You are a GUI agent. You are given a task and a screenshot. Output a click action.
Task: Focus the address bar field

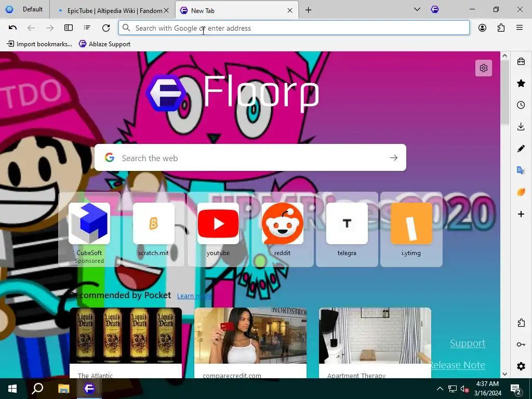[294, 28]
